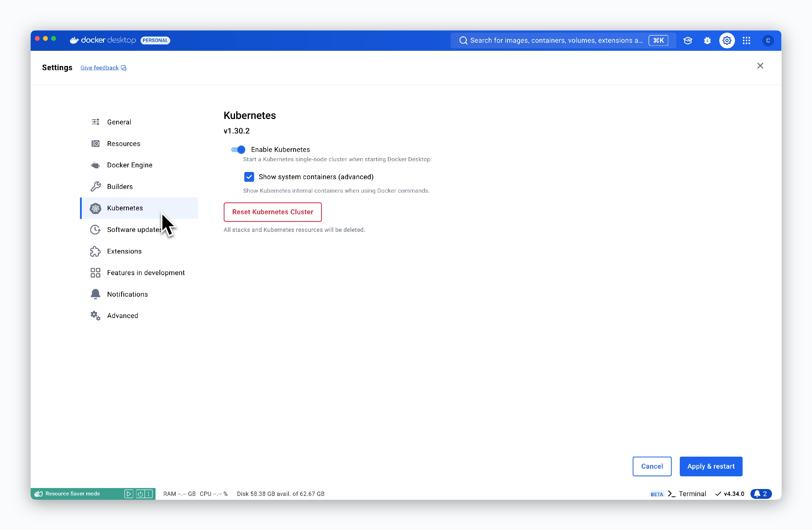This screenshot has height=530, width=812.
Task: Close the Settings panel with X
Action: pyautogui.click(x=760, y=66)
